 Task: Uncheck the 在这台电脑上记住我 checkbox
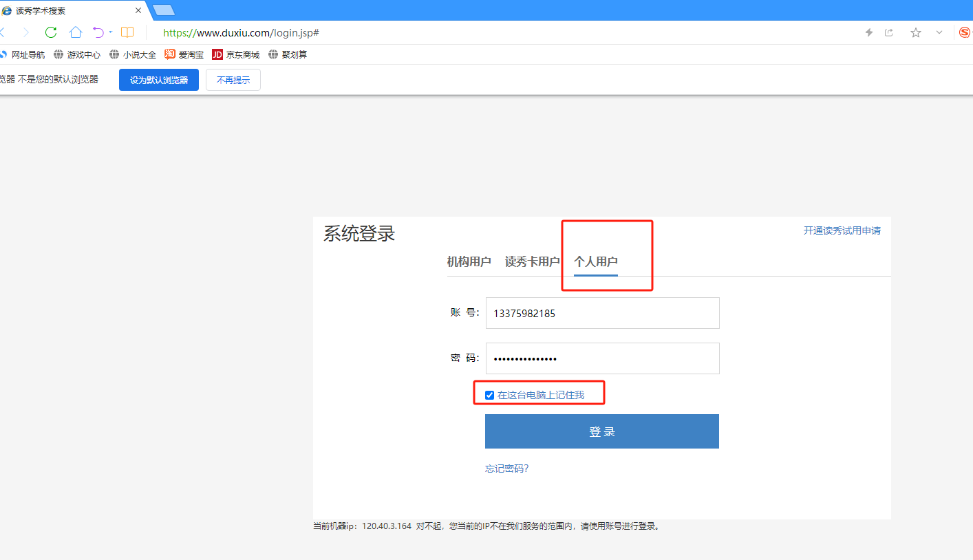(x=489, y=395)
